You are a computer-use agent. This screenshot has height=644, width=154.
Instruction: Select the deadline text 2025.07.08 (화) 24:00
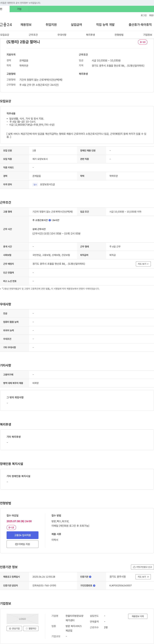point(19,521)
